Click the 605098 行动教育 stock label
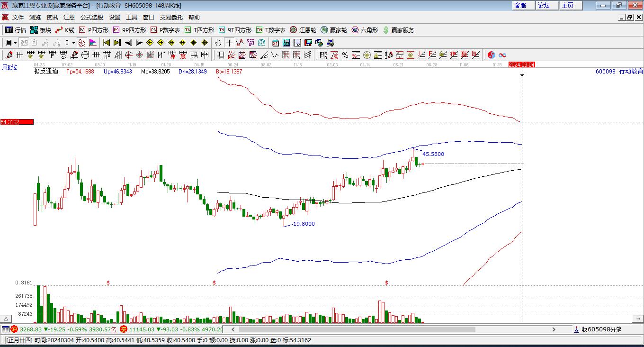Screen dimensions: 644x347 (x=619, y=72)
